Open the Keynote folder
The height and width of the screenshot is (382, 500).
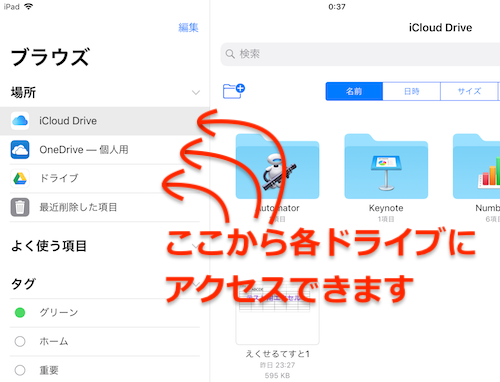coord(386,166)
